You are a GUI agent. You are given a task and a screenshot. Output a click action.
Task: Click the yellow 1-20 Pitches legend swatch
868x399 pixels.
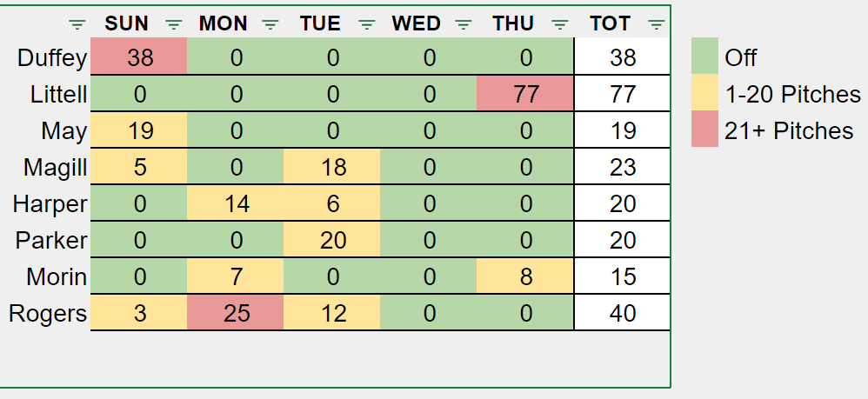[x=704, y=94]
